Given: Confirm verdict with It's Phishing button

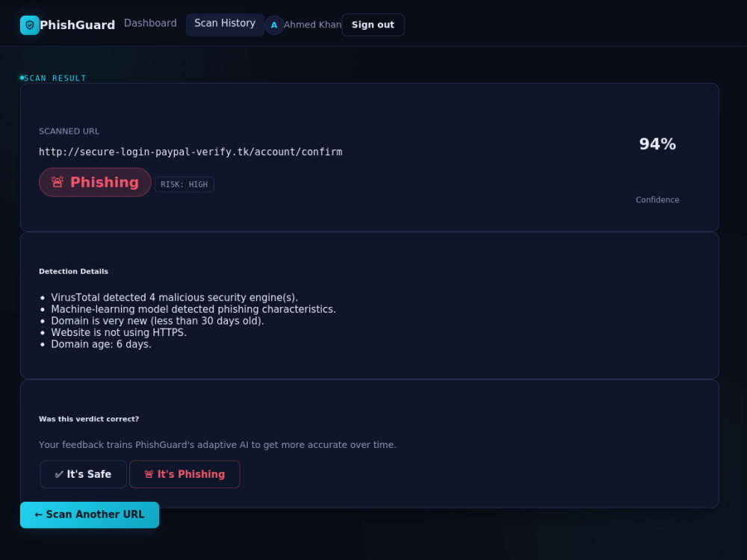Looking at the screenshot, I should [185, 474].
